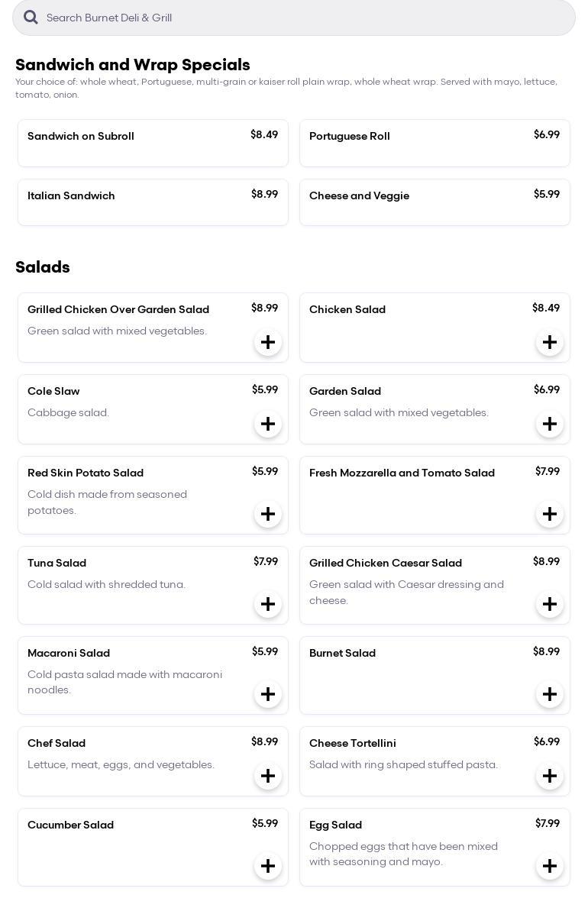
Task: Add Burnet Salad to the order
Action: [x=550, y=694]
